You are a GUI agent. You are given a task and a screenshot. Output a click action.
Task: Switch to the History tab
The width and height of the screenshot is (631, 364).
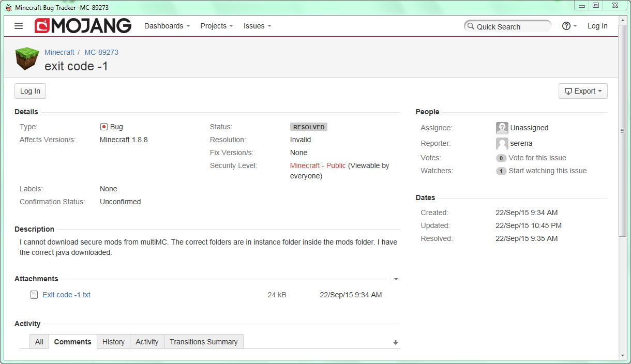click(113, 342)
